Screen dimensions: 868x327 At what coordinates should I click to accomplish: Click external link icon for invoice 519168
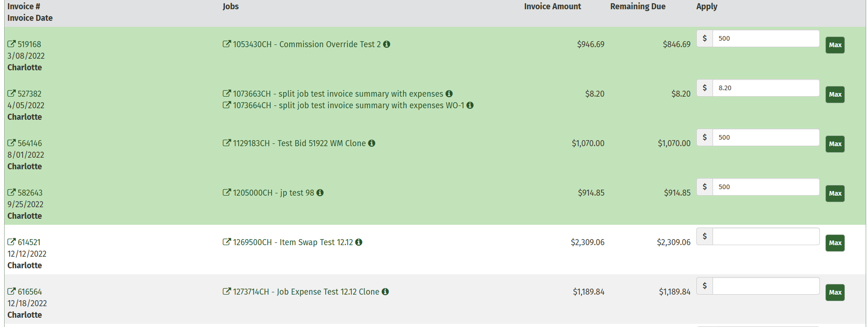[12, 44]
